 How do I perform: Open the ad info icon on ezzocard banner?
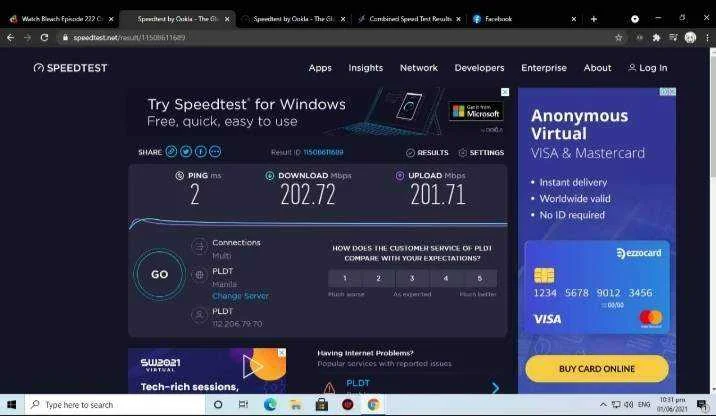pos(667,92)
